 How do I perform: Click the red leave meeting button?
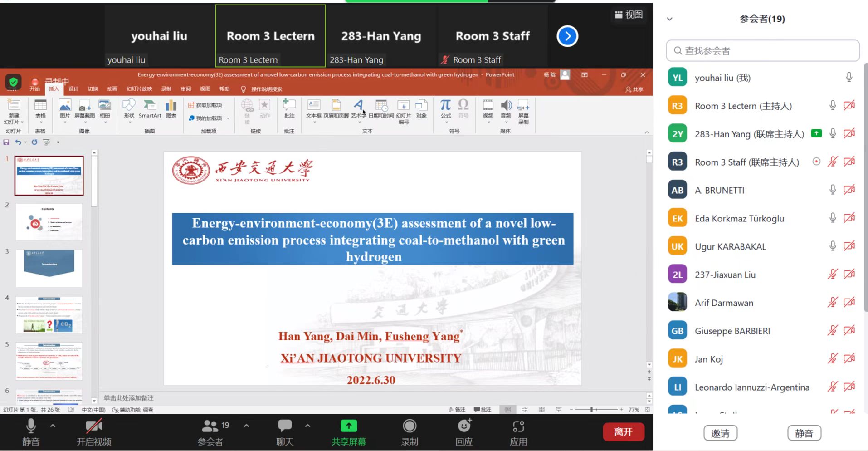(x=623, y=432)
